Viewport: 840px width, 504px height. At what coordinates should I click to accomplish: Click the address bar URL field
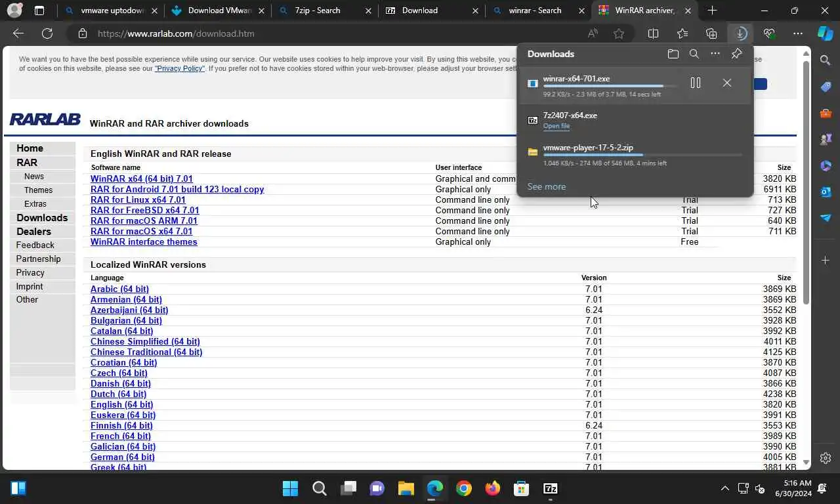(335, 33)
